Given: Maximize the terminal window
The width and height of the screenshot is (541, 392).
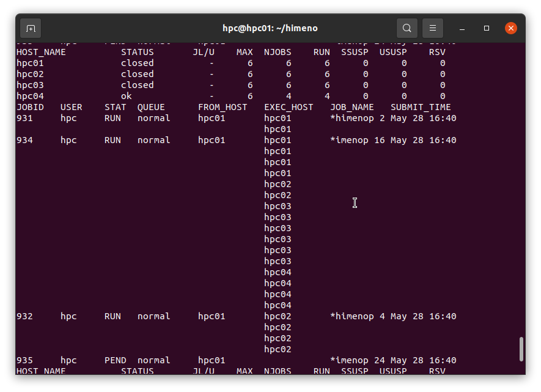Looking at the screenshot, I should pyautogui.click(x=487, y=28).
